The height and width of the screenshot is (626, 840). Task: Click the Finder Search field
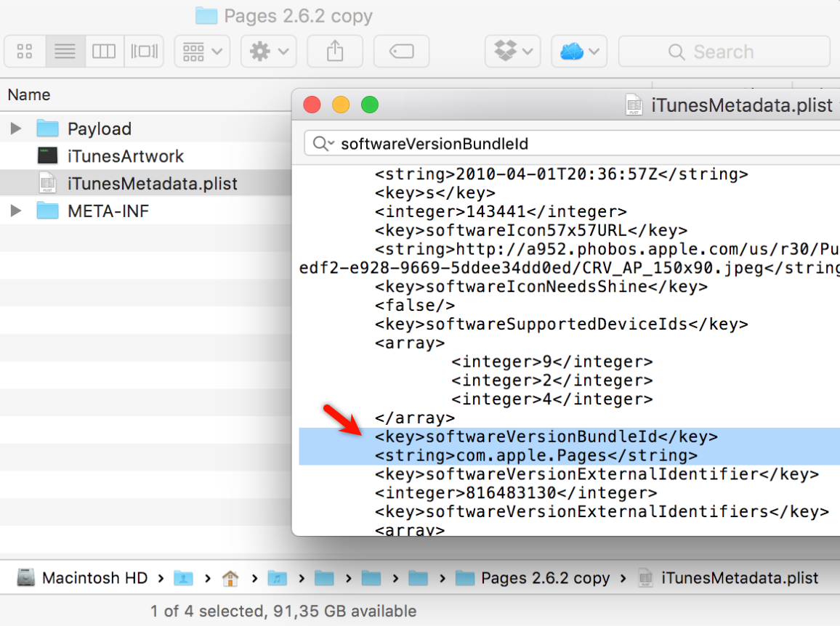click(724, 52)
